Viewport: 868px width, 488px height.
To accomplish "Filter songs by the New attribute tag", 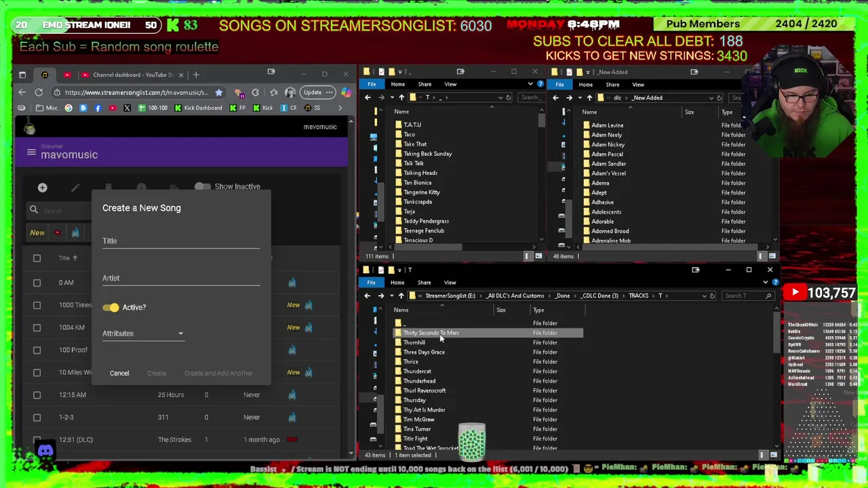I will pos(37,232).
